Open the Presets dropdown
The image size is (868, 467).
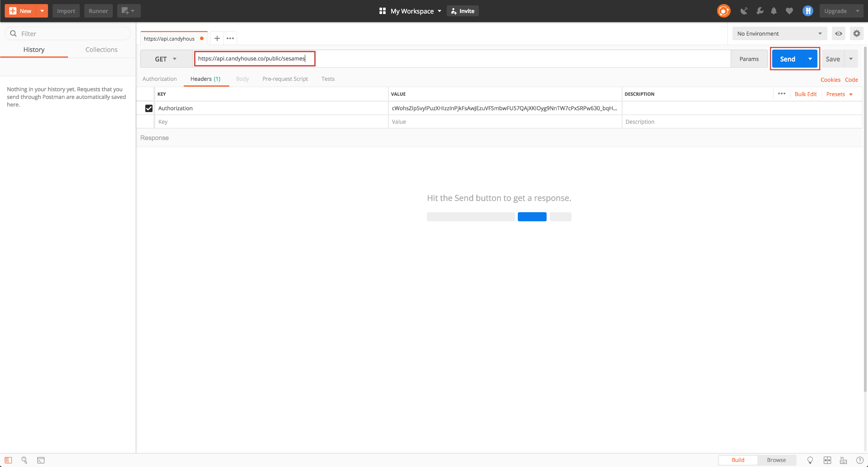pyautogui.click(x=839, y=94)
